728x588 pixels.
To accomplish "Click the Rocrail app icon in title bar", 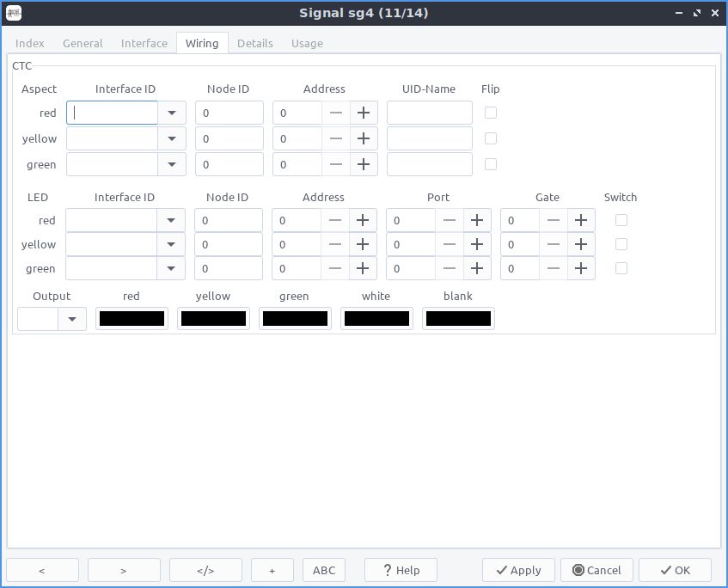I will [14, 13].
